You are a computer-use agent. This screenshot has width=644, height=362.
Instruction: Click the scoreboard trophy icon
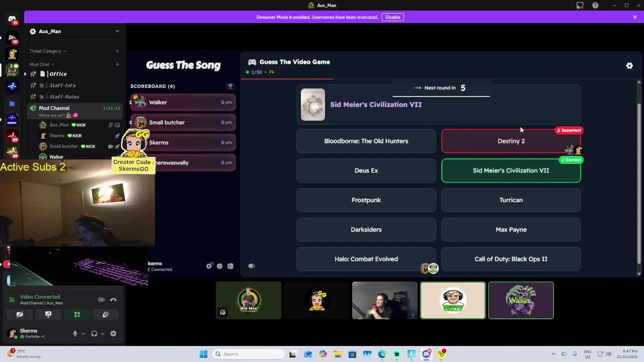coord(230,86)
